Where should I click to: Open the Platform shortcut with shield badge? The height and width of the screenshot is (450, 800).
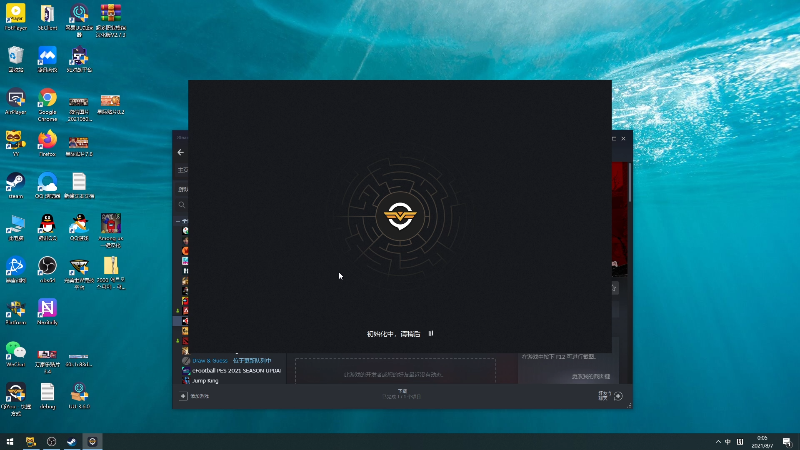pyautogui.click(x=15, y=311)
